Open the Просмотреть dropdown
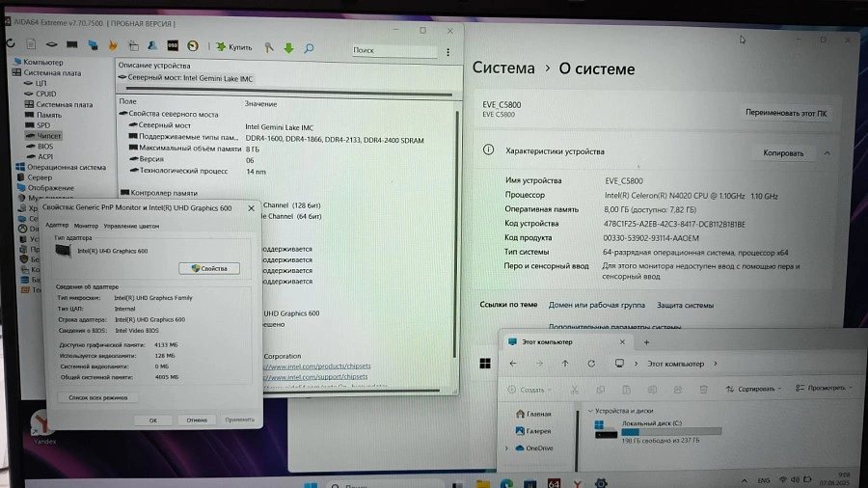This screenshot has height=488, width=868. [x=824, y=388]
